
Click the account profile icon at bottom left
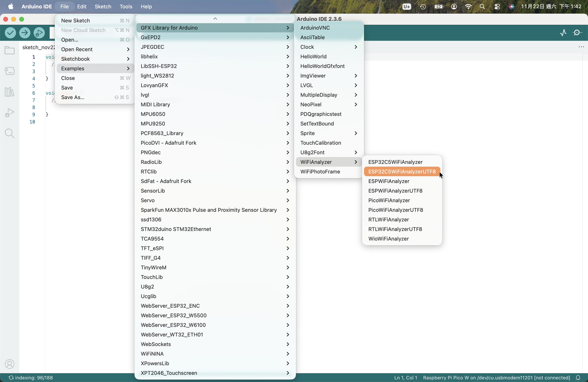coord(10,364)
